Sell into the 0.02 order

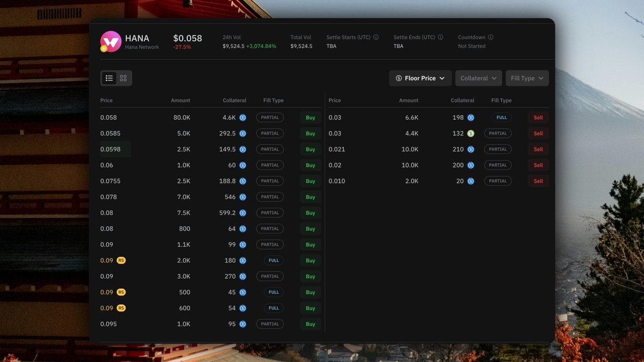[538, 165]
